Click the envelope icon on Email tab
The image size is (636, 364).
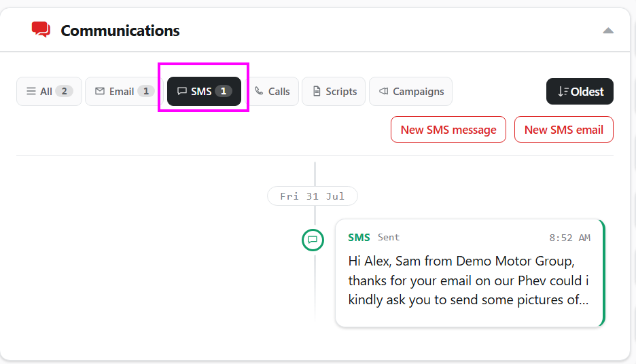(100, 91)
